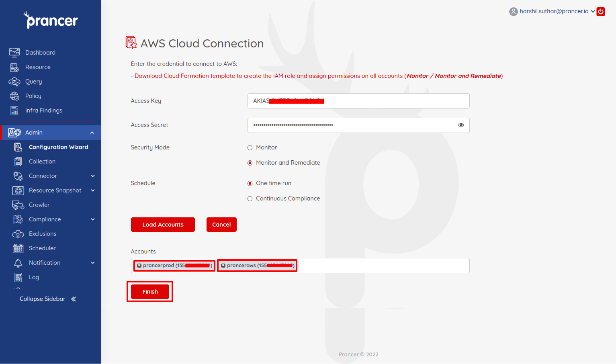The height and width of the screenshot is (364, 616).
Task: Click the Monitor and Remediate template link
Action: [468, 76]
